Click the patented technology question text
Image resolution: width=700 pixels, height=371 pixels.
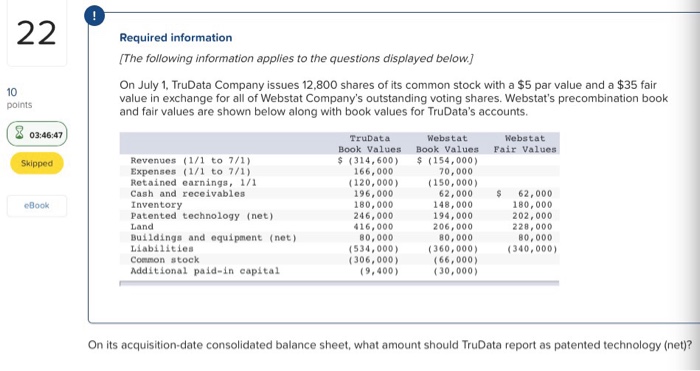(x=390, y=345)
